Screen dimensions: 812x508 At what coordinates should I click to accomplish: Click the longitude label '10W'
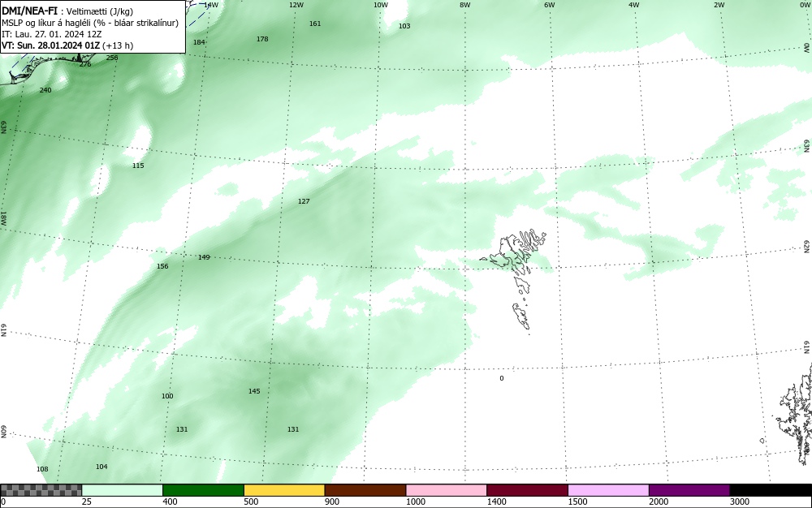381,5
